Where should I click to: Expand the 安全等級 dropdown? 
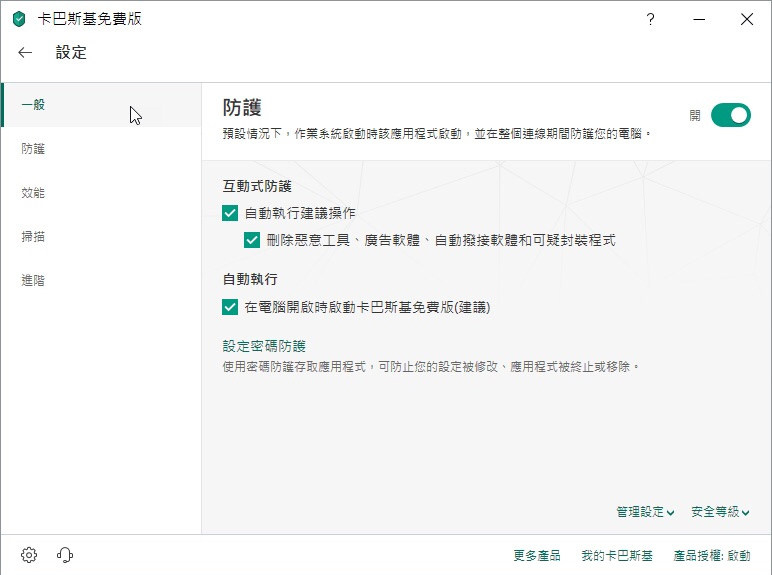click(720, 512)
